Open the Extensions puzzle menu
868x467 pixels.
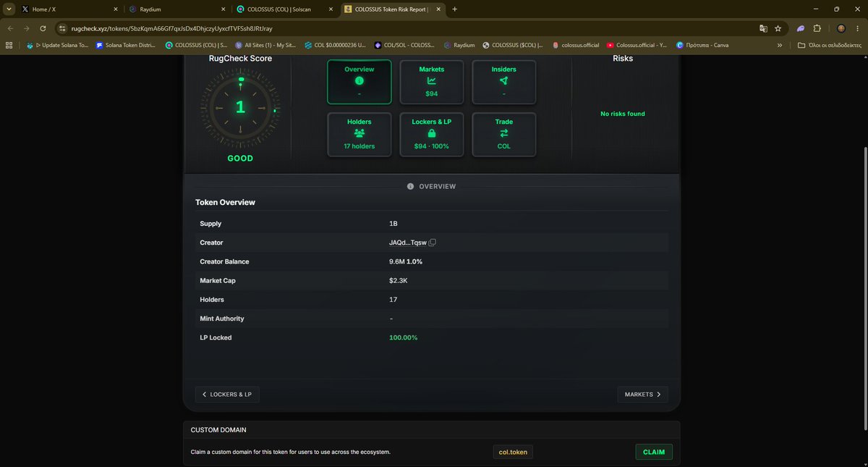(817, 28)
